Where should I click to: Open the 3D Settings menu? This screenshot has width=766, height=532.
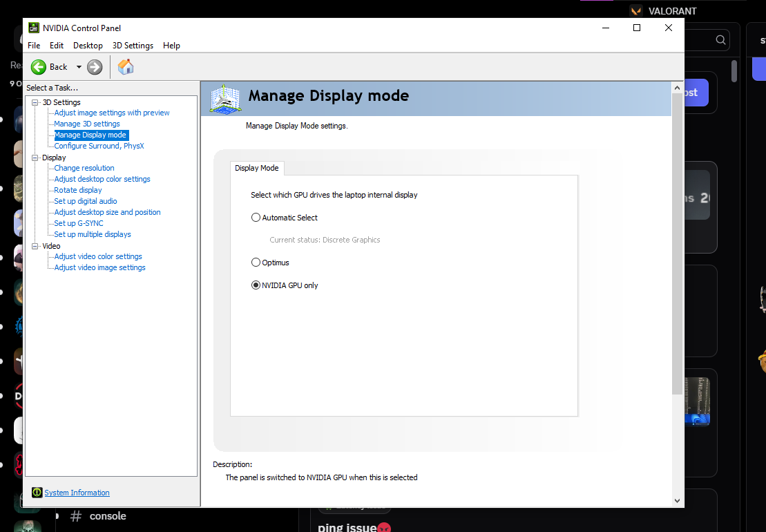(133, 46)
